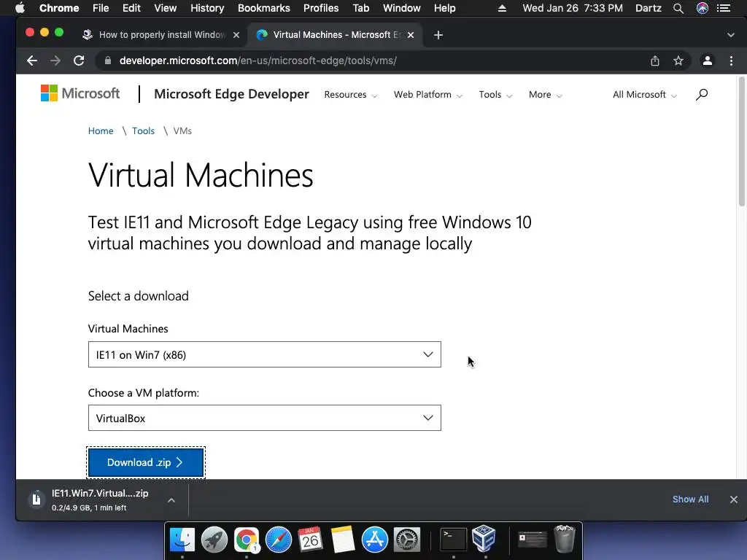Open Notes from the Dock
The width and height of the screenshot is (747, 560).
343,540
